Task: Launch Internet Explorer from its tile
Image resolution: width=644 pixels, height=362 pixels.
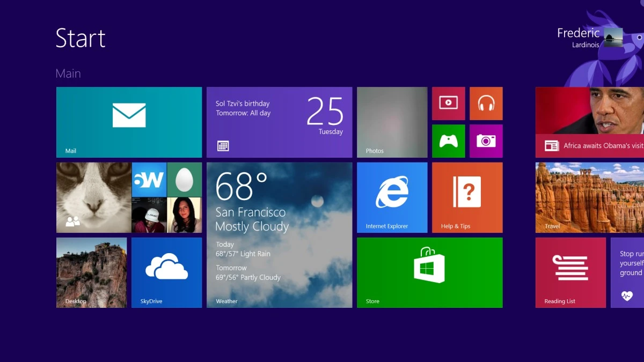Action: coord(392,197)
